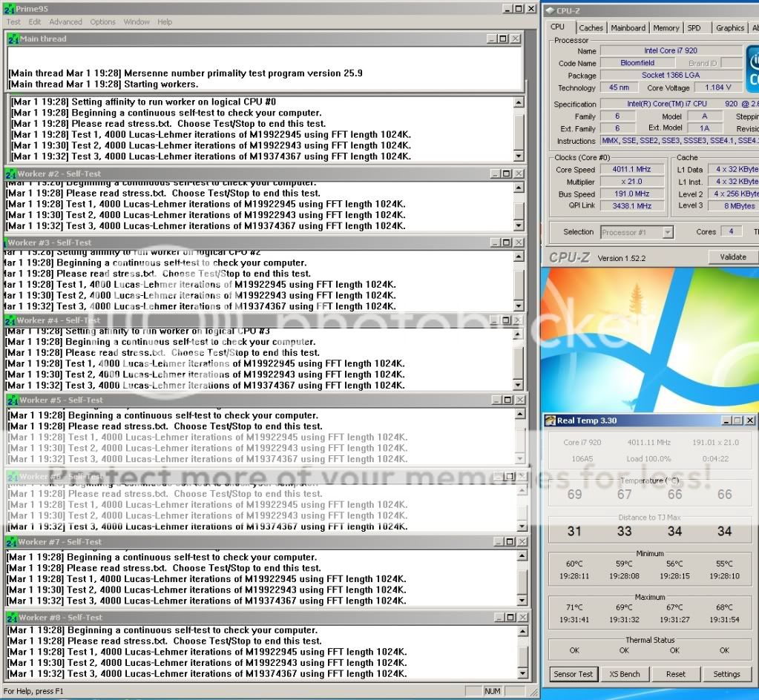Open the Edit menu in Prime95

pos(34,22)
